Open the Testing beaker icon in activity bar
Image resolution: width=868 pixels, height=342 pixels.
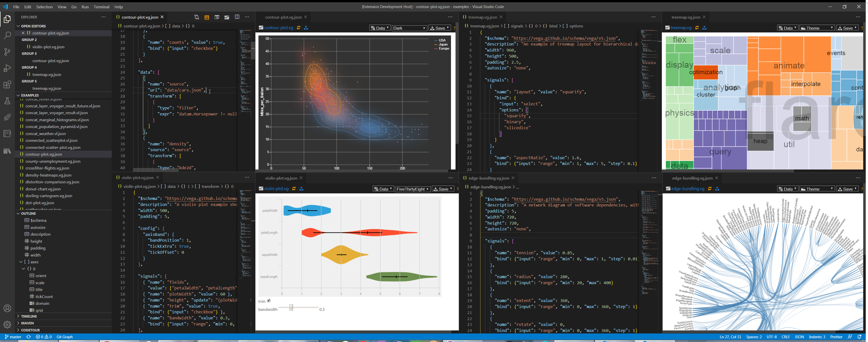coord(7,101)
